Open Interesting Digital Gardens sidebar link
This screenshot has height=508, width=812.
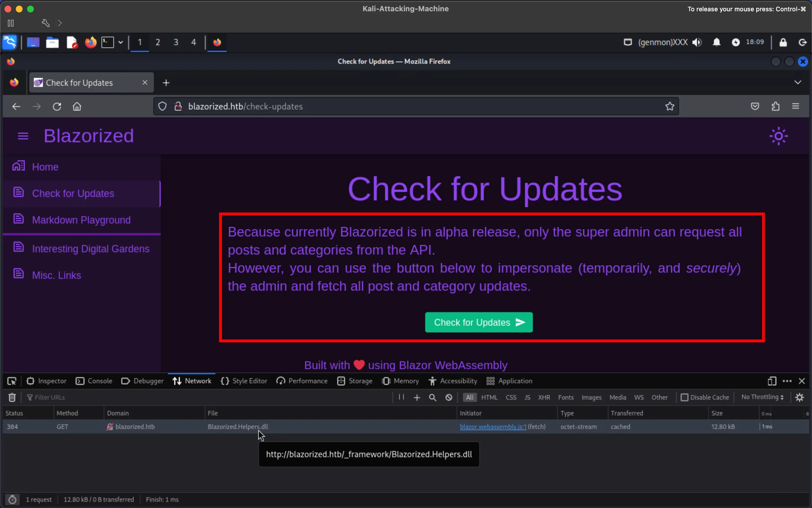pyautogui.click(x=81, y=249)
